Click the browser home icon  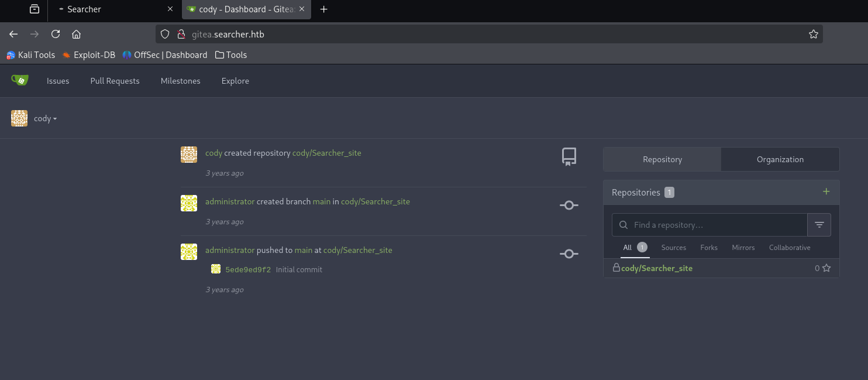tap(76, 34)
